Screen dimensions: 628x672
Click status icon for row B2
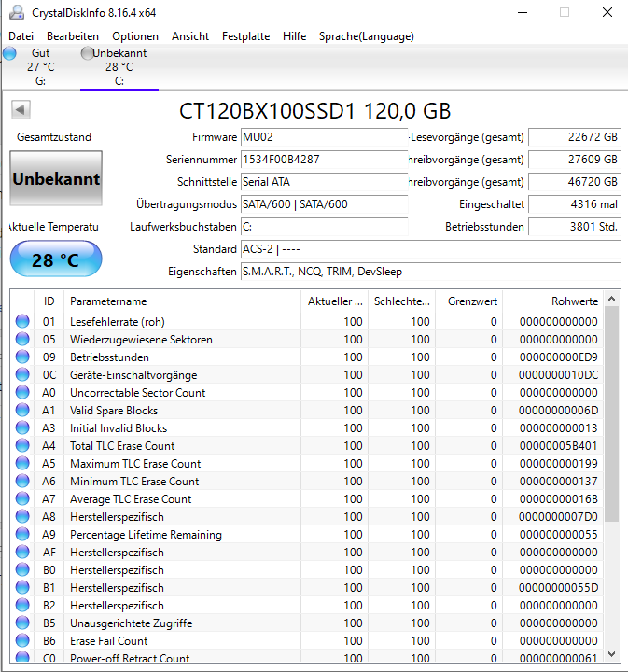click(22, 605)
